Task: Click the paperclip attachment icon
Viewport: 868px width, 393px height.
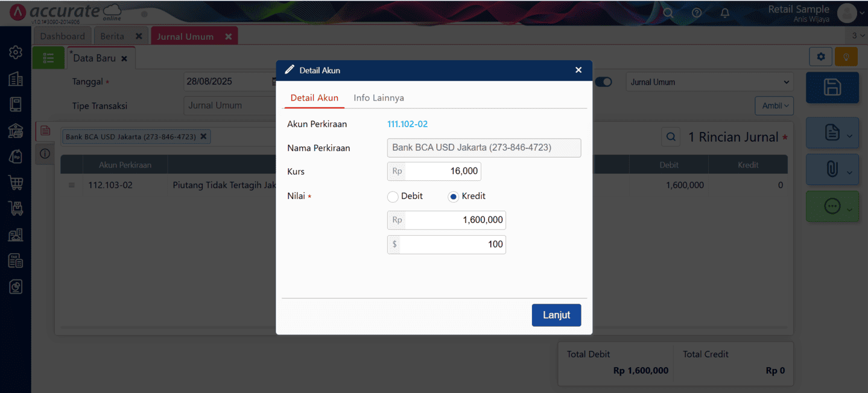Action: pyautogui.click(x=832, y=170)
